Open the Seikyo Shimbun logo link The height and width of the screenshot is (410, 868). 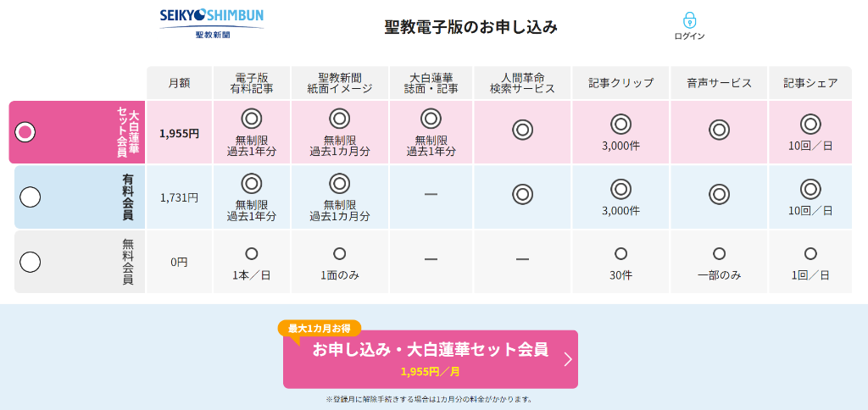coord(212,24)
